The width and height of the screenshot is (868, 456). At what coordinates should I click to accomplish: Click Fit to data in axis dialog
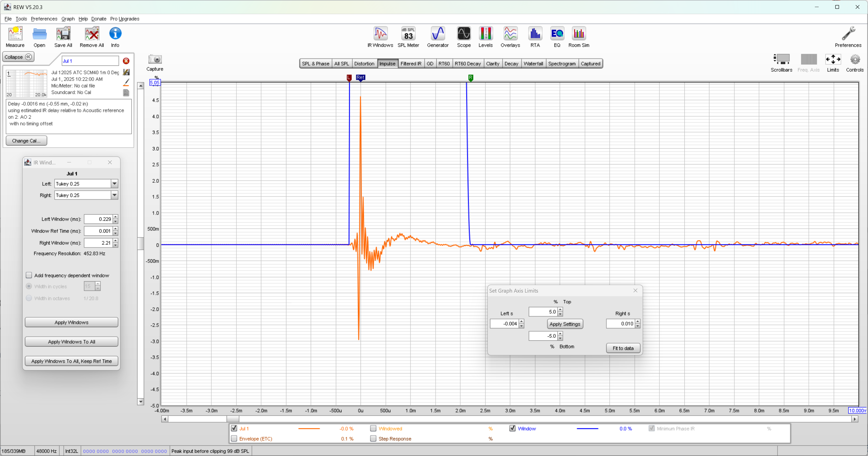coord(623,348)
